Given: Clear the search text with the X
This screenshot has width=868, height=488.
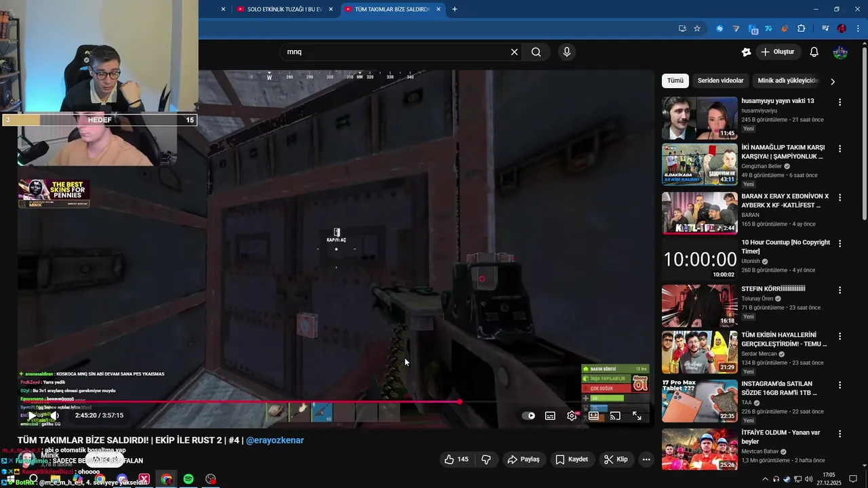Looking at the screenshot, I should coord(514,52).
